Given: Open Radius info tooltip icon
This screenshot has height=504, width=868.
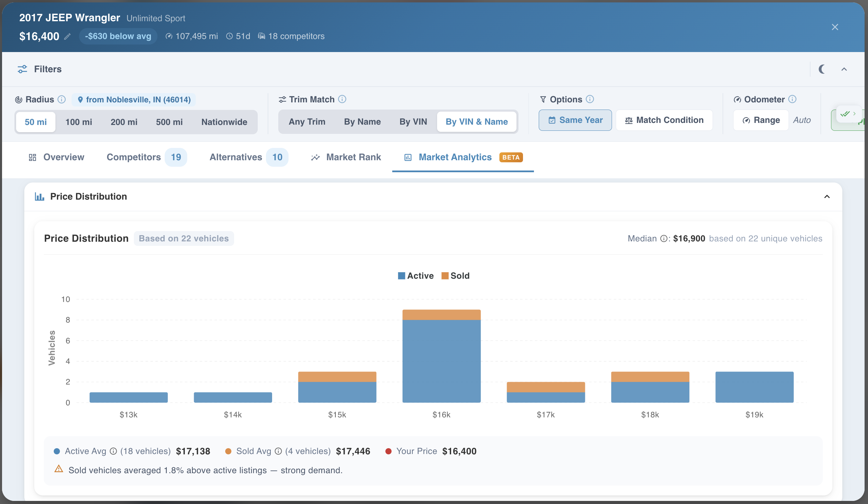Looking at the screenshot, I should pyautogui.click(x=62, y=100).
